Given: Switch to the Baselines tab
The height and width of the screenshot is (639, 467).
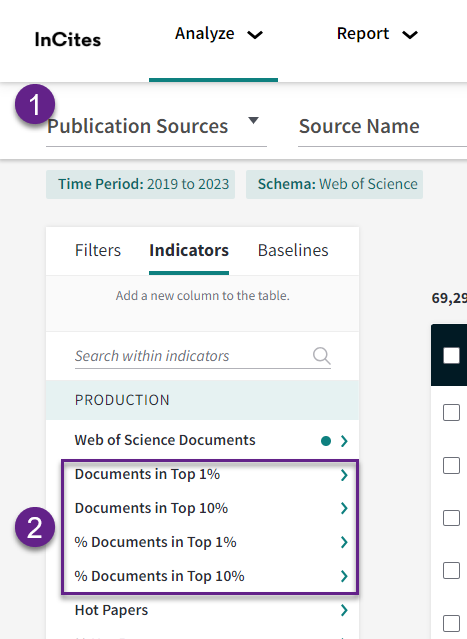Looking at the screenshot, I should (x=293, y=250).
